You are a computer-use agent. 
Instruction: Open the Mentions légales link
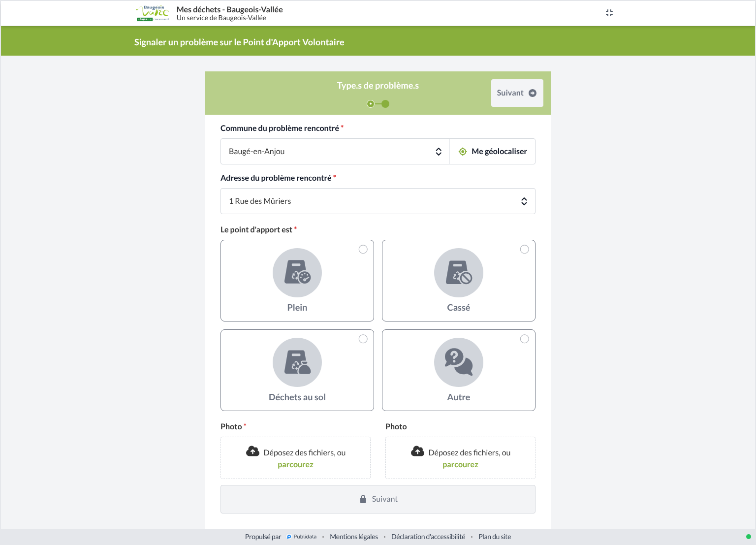point(354,537)
